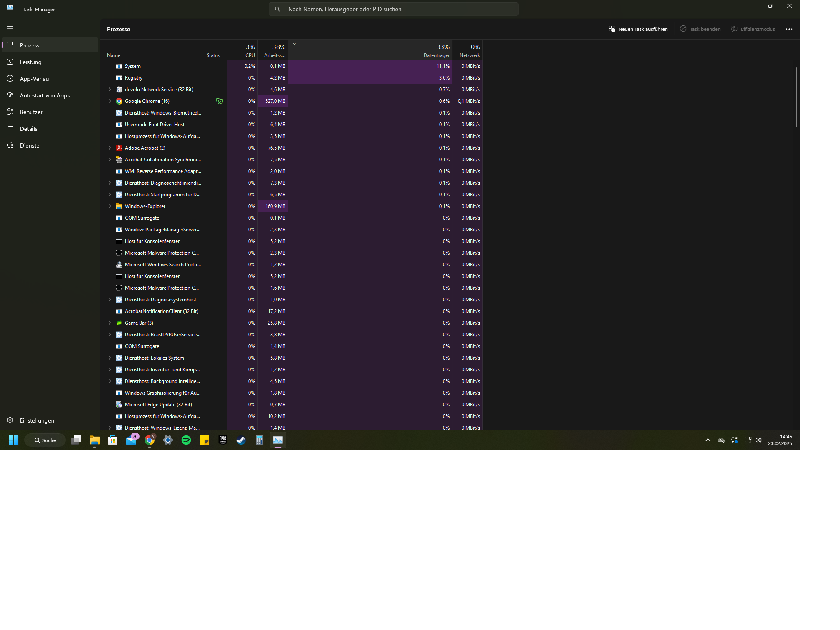
Task: Click the Effizienzmodus button
Action: point(752,29)
